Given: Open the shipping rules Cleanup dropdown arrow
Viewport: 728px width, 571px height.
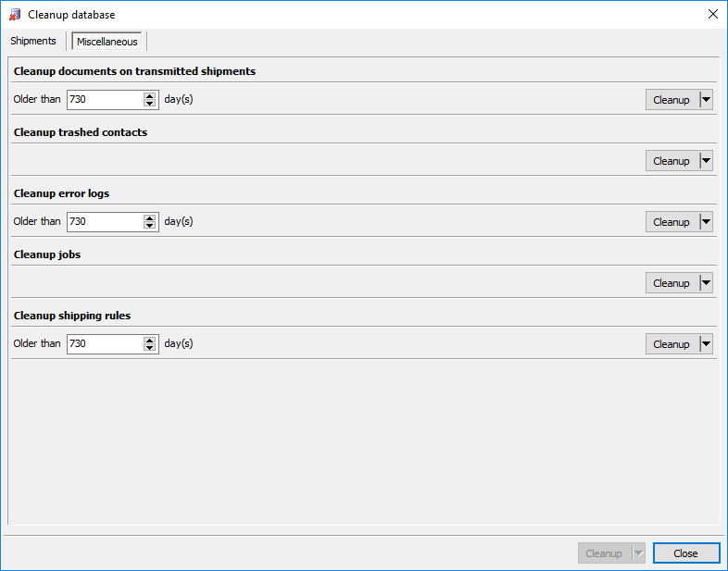Looking at the screenshot, I should (x=706, y=344).
